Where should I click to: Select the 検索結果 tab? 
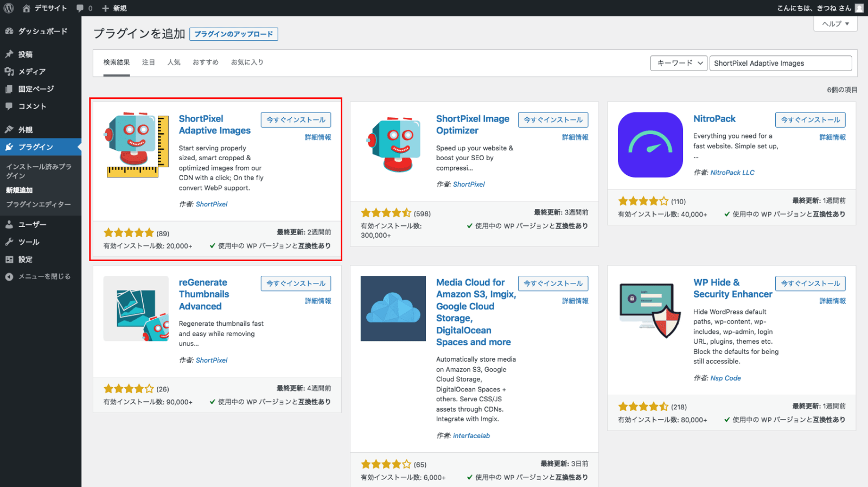coord(117,62)
